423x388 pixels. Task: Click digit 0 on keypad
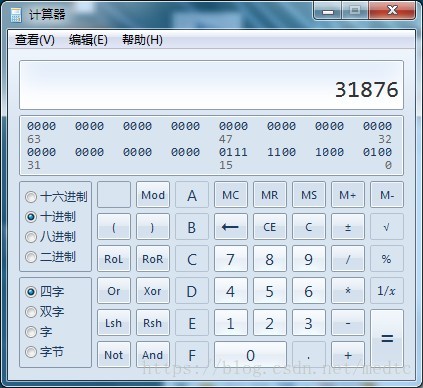[250, 355]
